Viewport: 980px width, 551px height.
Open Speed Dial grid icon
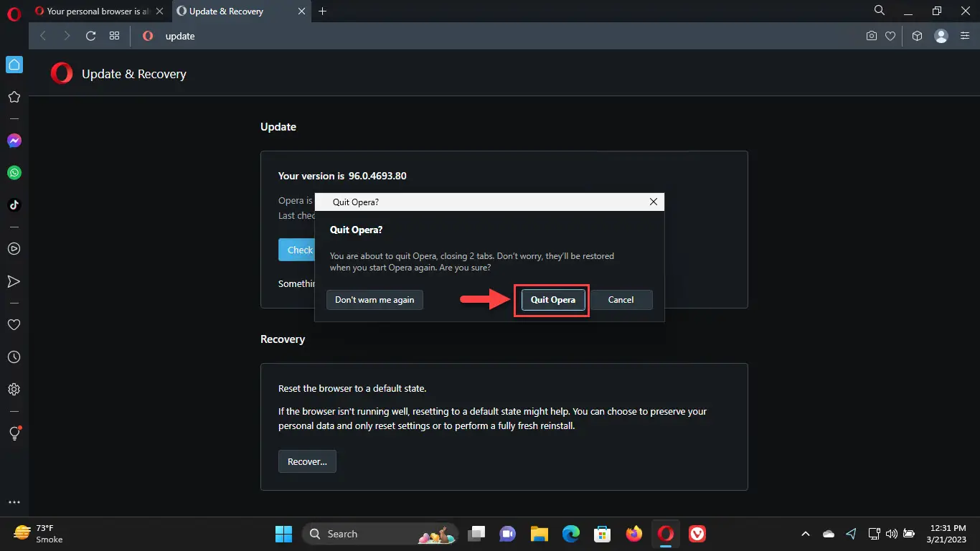click(114, 36)
